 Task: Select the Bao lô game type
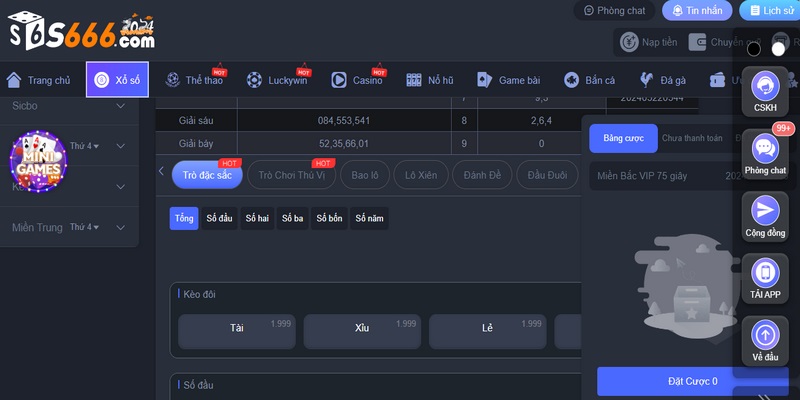point(362,174)
